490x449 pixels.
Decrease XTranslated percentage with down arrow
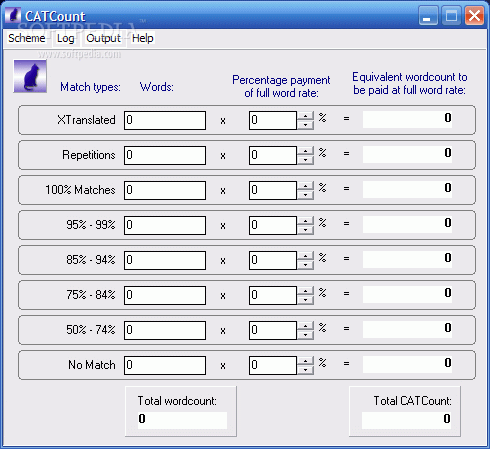point(305,125)
